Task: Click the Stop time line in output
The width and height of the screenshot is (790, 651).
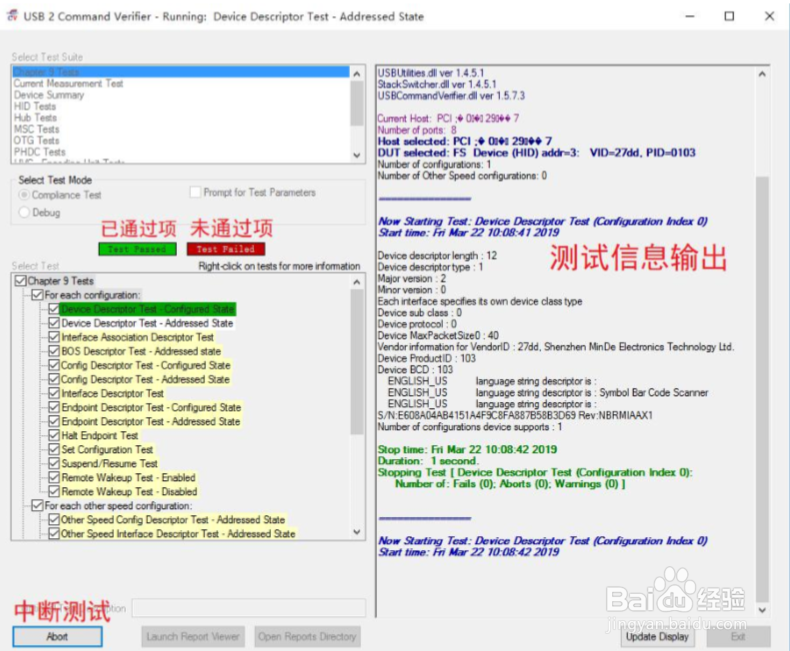Action: coord(468,449)
